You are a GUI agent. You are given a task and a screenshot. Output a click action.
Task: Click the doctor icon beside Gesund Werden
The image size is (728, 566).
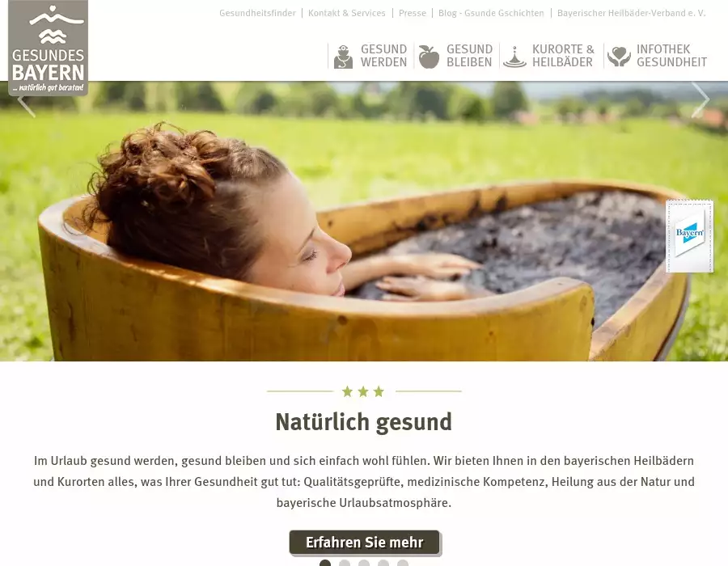click(343, 57)
